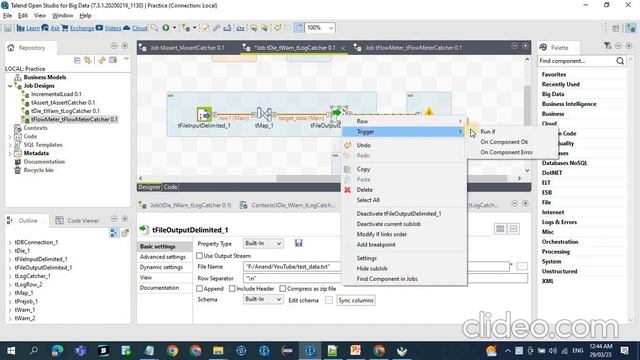The height and width of the screenshot is (360, 640).
Task: Choose Deactivate current subjob
Action: (389, 224)
